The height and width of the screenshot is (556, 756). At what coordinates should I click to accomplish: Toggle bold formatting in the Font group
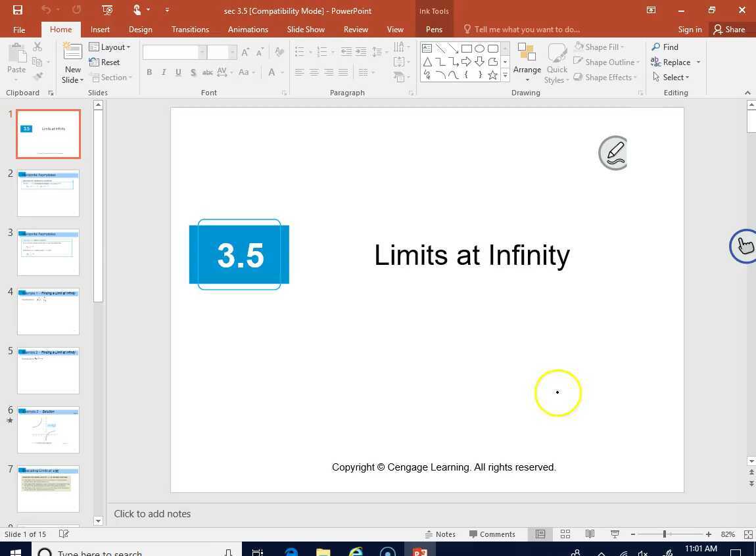(149, 72)
